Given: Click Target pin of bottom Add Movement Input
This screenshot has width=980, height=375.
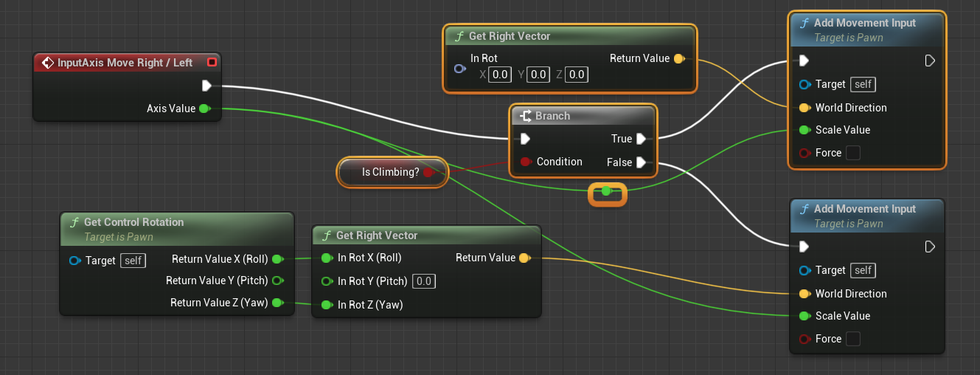Looking at the screenshot, I should coord(804,270).
